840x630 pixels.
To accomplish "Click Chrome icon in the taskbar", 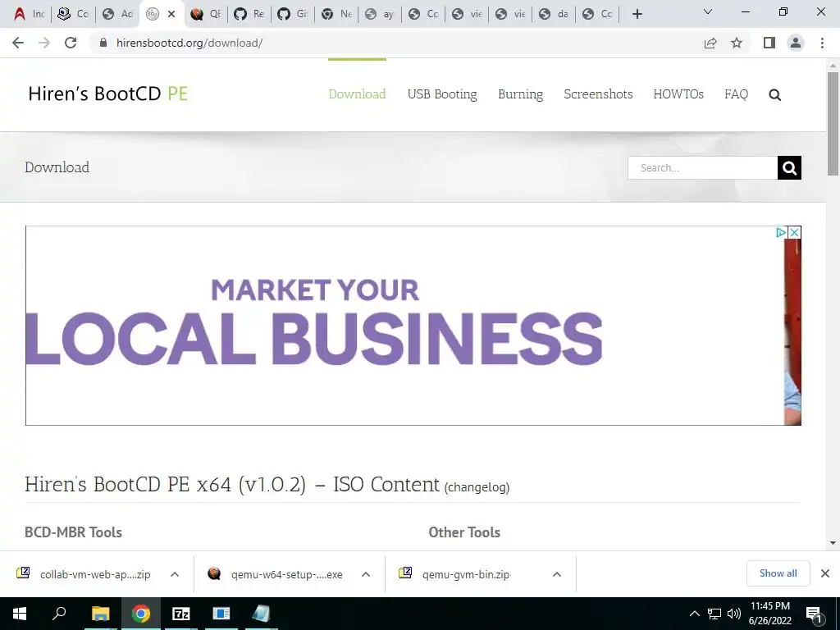I will coord(141,614).
